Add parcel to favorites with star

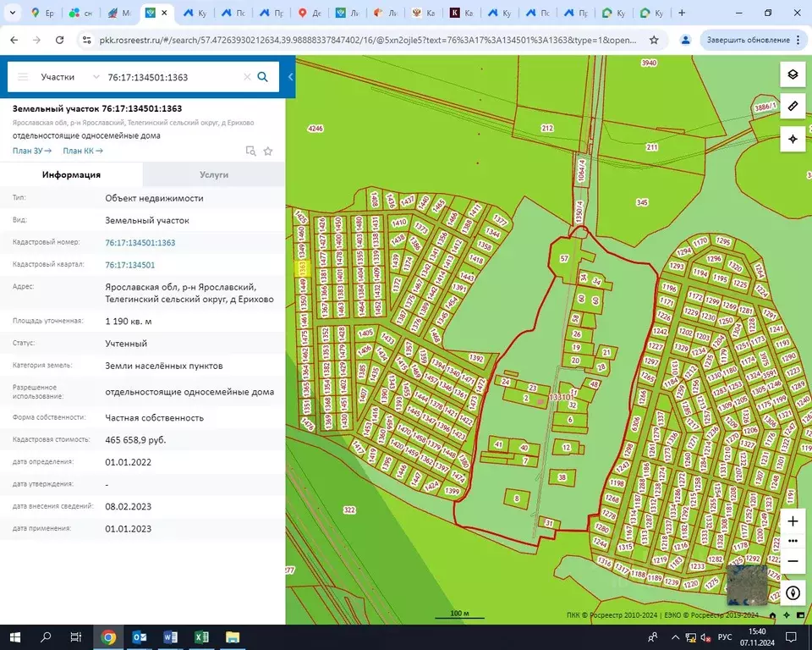coord(268,151)
